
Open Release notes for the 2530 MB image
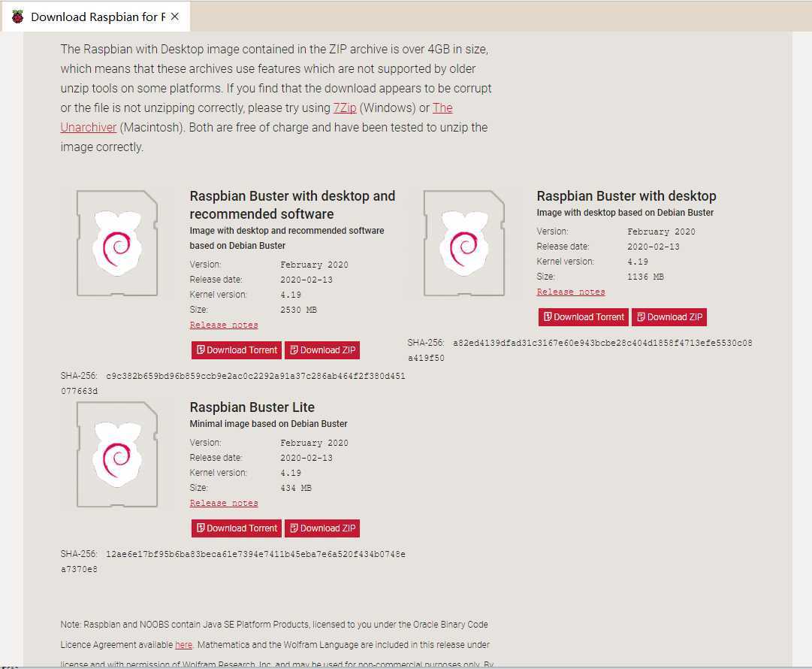(x=224, y=325)
